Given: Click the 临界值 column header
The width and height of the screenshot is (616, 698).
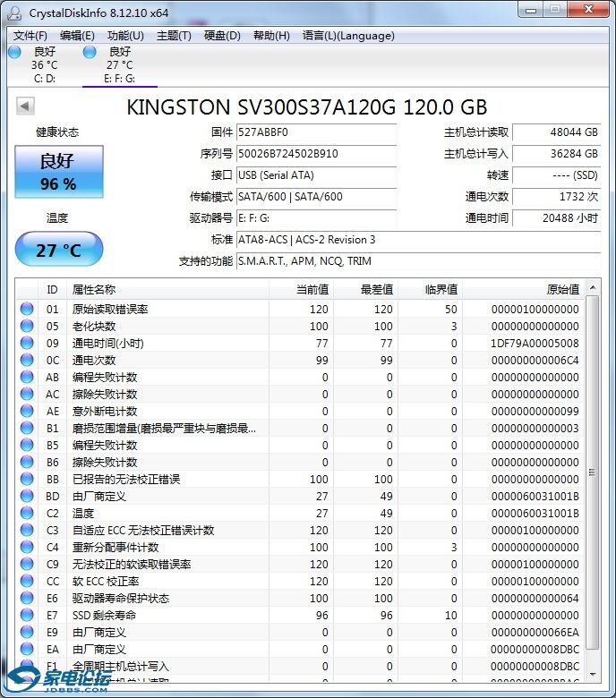Looking at the screenshot, I should (431, 290).
